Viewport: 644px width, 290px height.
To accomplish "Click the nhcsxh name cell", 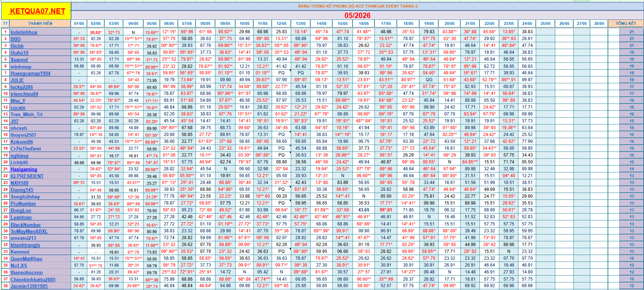I will [x=40, y=128].
